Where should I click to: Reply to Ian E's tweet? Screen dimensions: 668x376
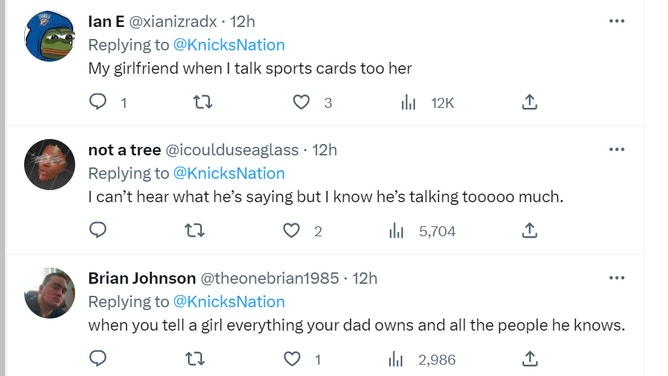pos(98,102)
